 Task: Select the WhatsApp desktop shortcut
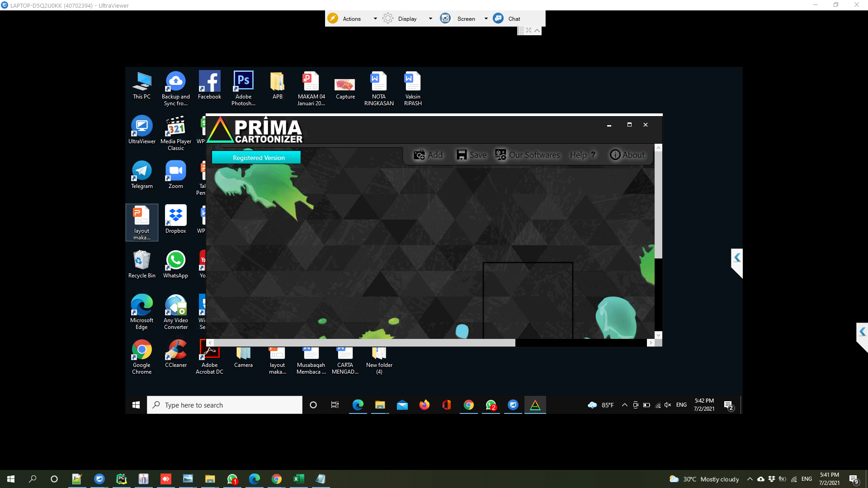(x=176, y=264)
